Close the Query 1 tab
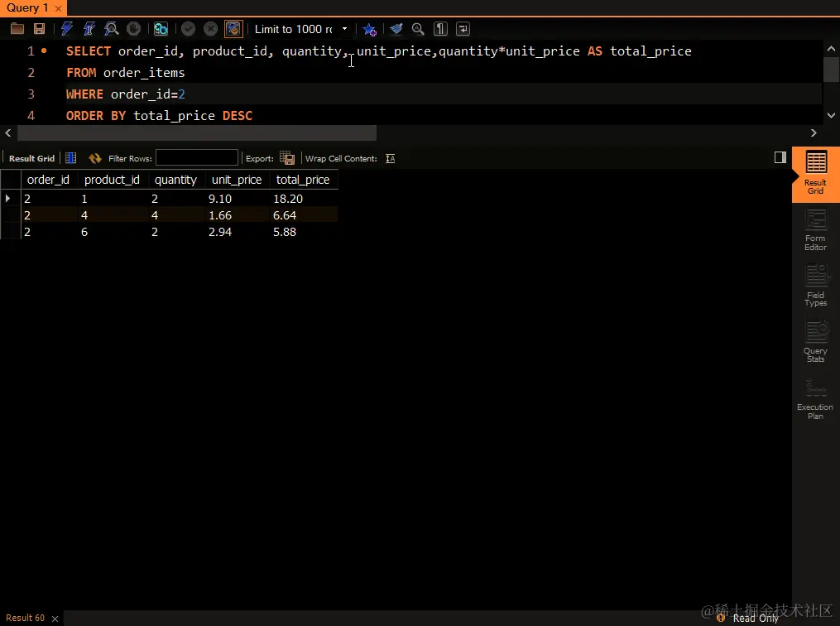 58,8
